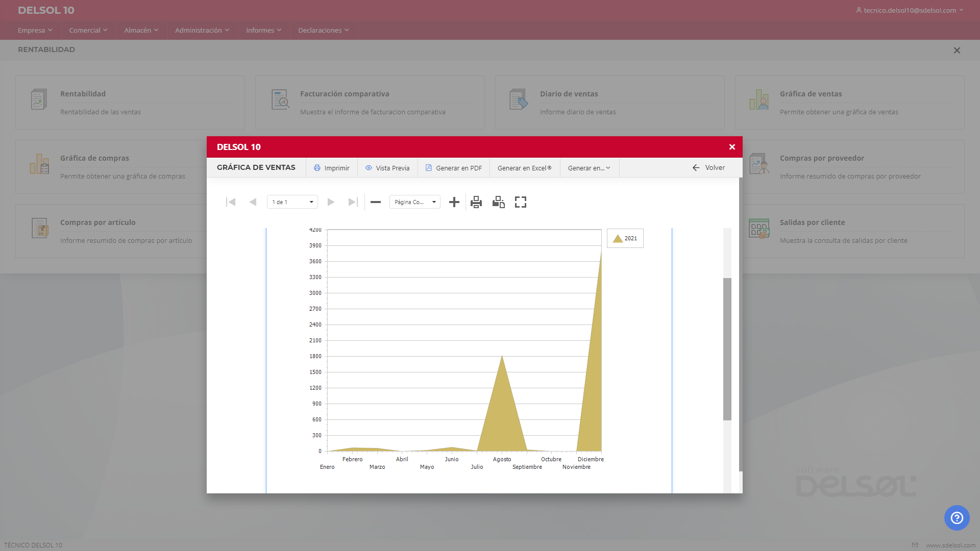Viewport: 980px width, 551px height.
Task: Click the Imprimir button
Action: pyautogui.click(x=332, y=168)
